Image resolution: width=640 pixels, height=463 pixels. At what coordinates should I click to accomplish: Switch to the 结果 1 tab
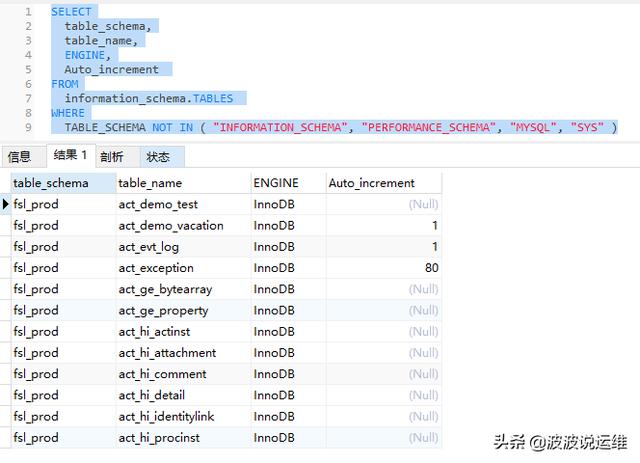(71, 156)
